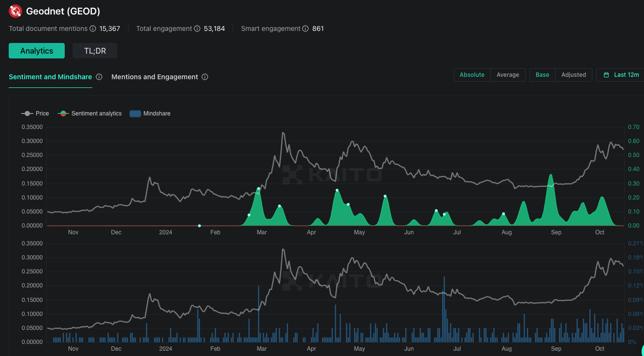The height and width of the screenshot is (356, 644).
Task: Click the Sep label on lower chart axis
Action: (556, 349)
